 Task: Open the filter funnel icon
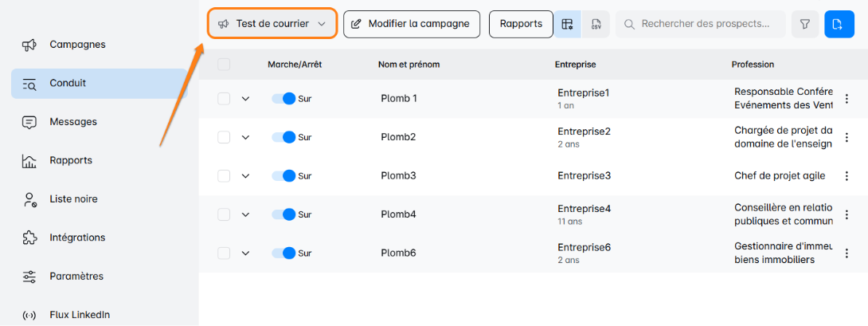pyautogui.click(x=805, y=24)
